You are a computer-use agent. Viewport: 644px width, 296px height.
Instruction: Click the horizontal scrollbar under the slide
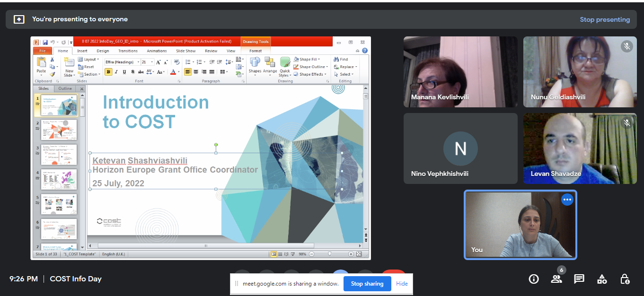206,245
